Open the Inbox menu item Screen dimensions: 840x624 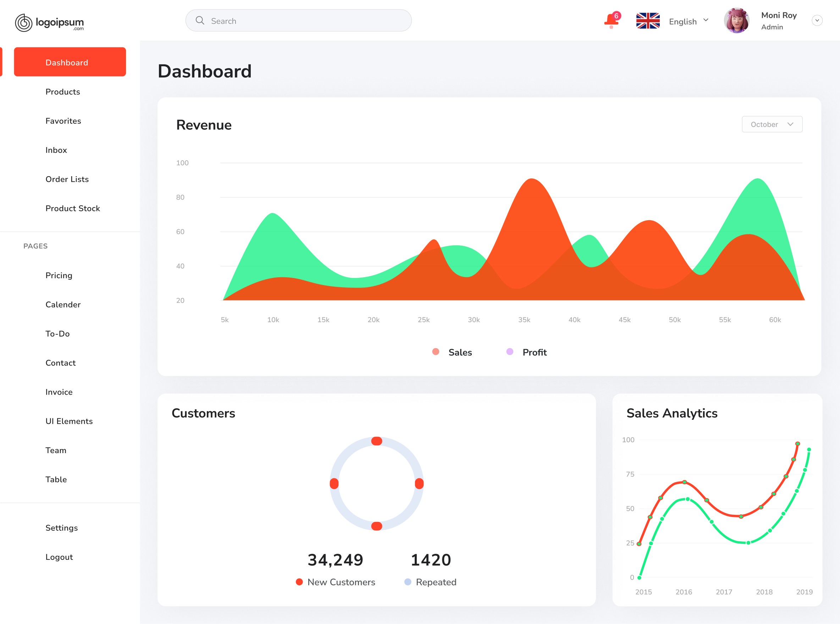(x=56, y=150)
